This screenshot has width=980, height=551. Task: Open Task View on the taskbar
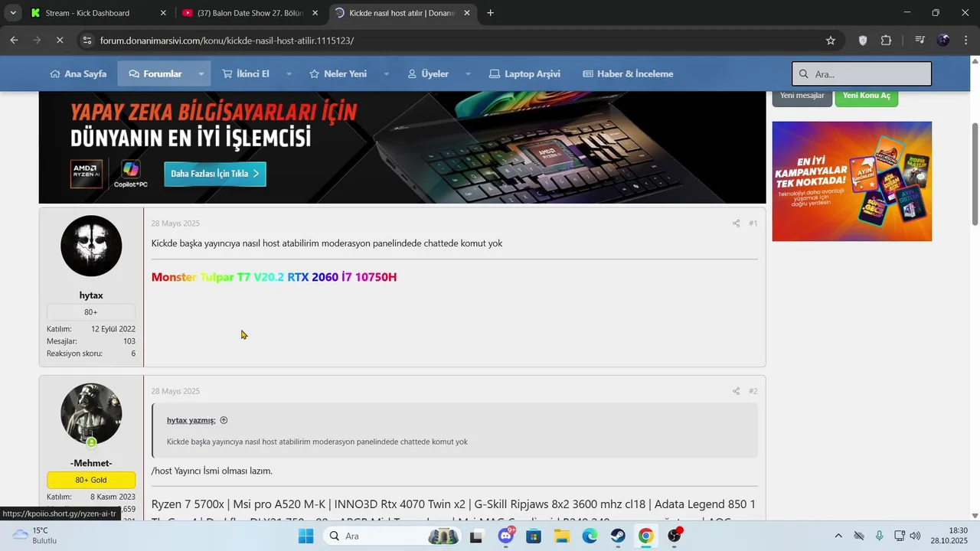[x=476, y=536]
